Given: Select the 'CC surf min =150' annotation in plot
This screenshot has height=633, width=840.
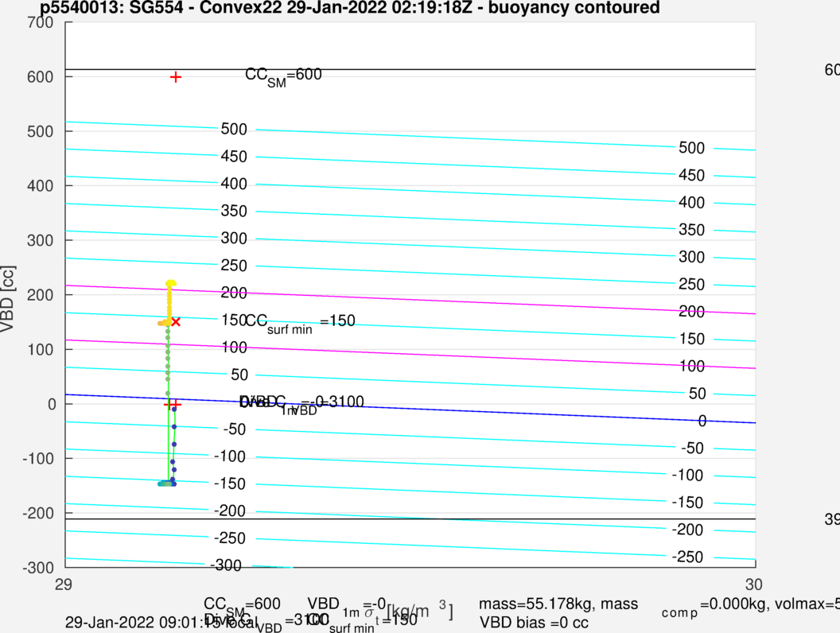Looking at the screenshot, I should [300, 323].
